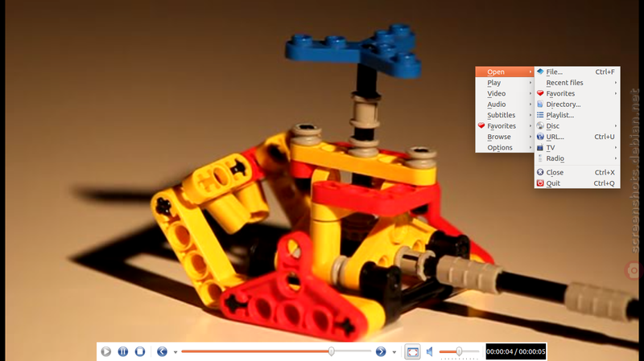Click the Ctrl+Q shortcut text for Quit

coord(605,183)
